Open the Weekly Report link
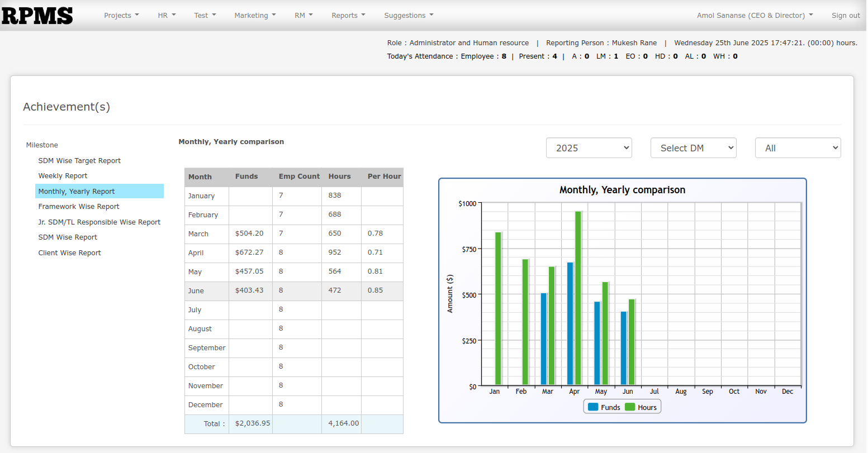868x453 pixels. [63, 176]
